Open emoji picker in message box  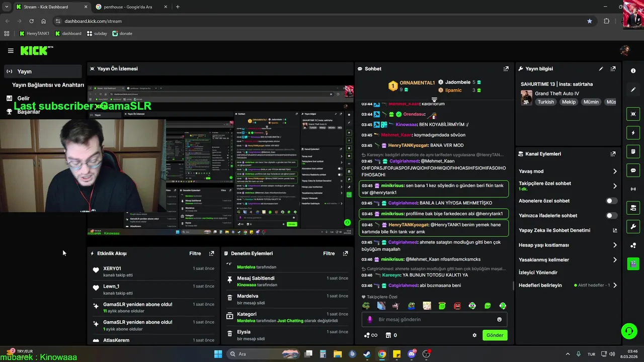click(499, 319)
